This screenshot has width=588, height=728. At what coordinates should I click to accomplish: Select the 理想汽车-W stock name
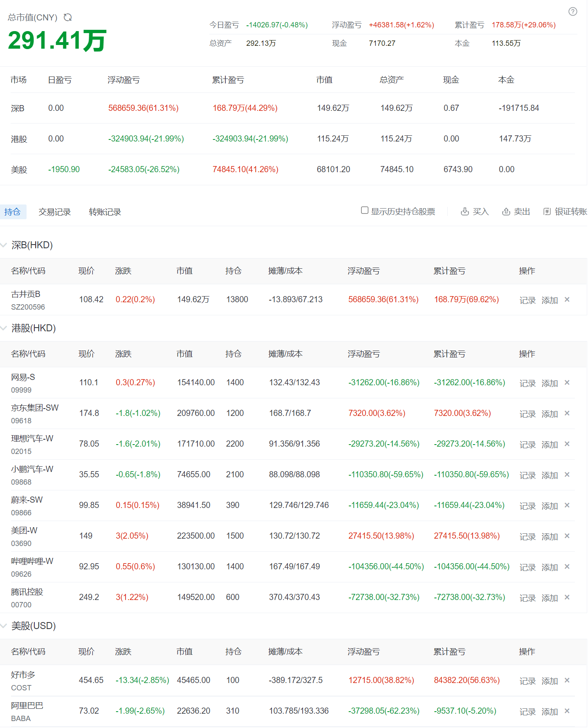point(32,438)
